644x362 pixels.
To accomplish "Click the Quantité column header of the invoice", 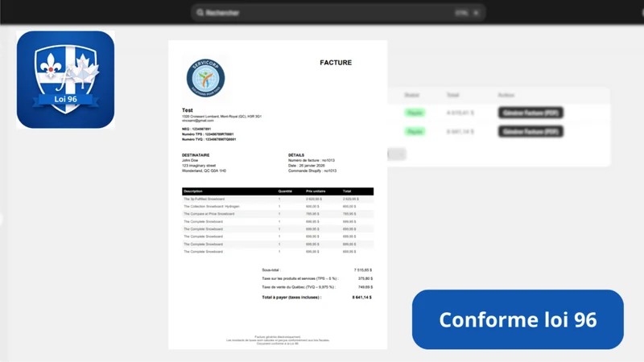I will click(x=285, y=191).
